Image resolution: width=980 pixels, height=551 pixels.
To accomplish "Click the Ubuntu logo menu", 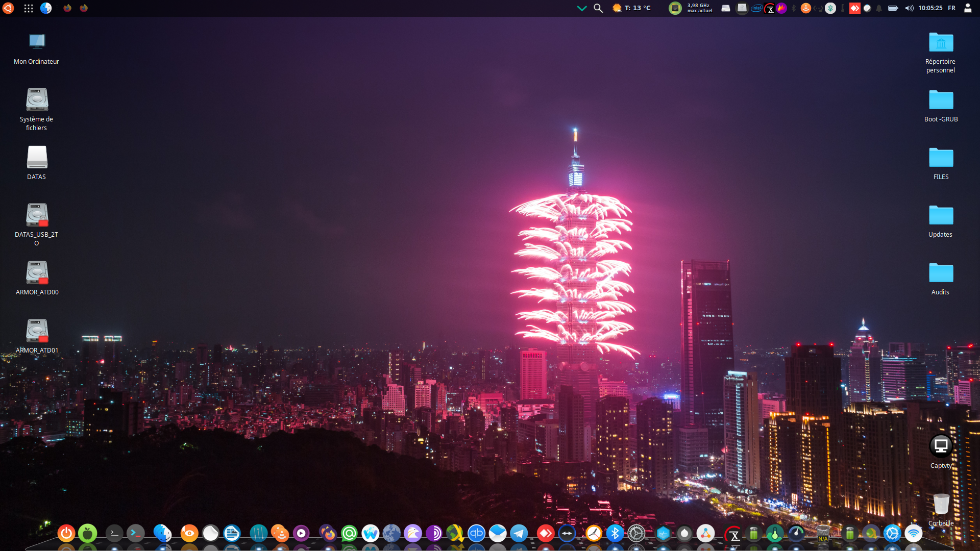I will (x=8, y=8).
